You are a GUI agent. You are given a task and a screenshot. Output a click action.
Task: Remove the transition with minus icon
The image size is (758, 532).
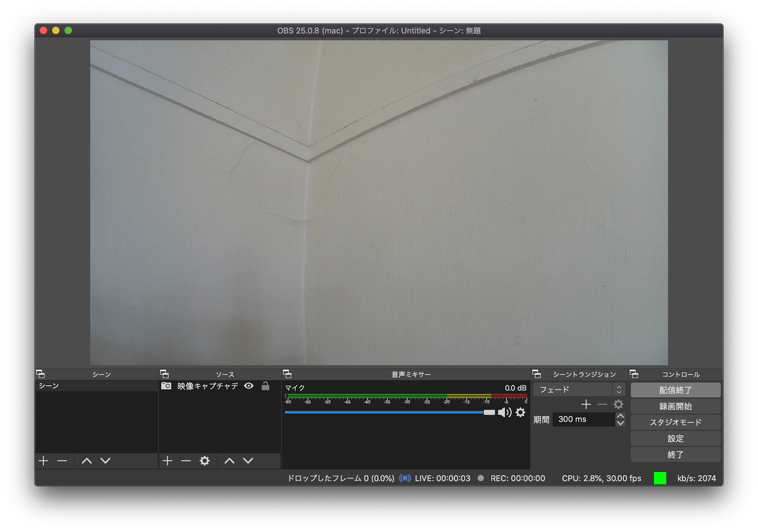(602, 405)
